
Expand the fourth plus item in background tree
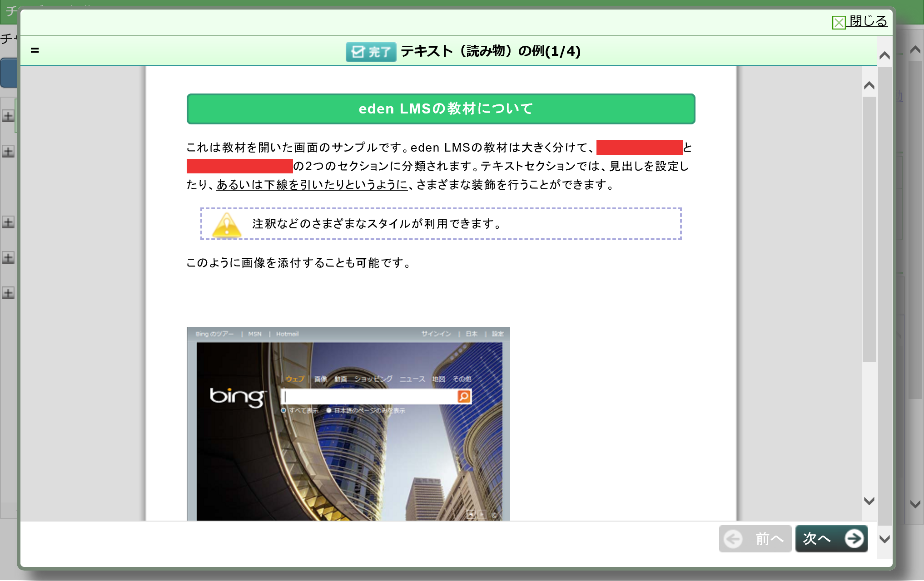tap(8, 257)
